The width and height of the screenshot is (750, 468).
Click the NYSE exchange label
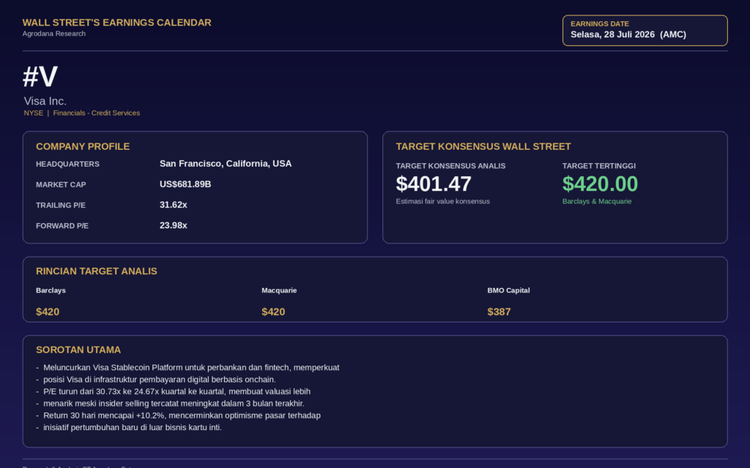coord(33,113)
